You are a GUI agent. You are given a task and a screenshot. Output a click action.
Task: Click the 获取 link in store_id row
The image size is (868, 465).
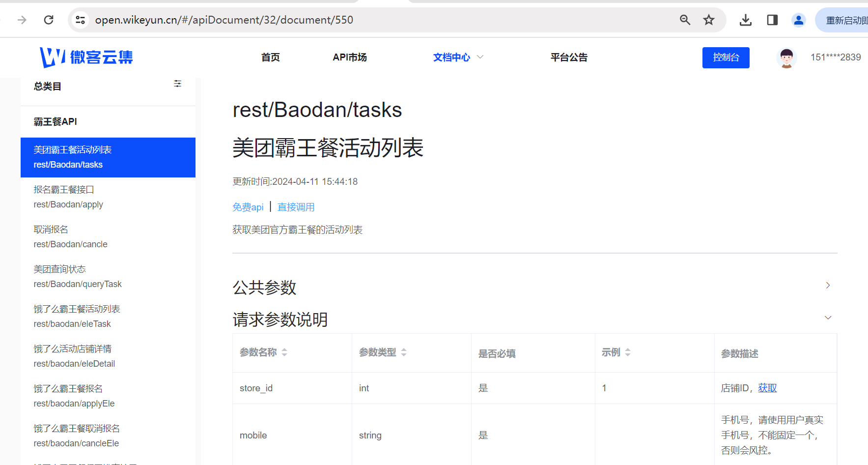point(767,388)
